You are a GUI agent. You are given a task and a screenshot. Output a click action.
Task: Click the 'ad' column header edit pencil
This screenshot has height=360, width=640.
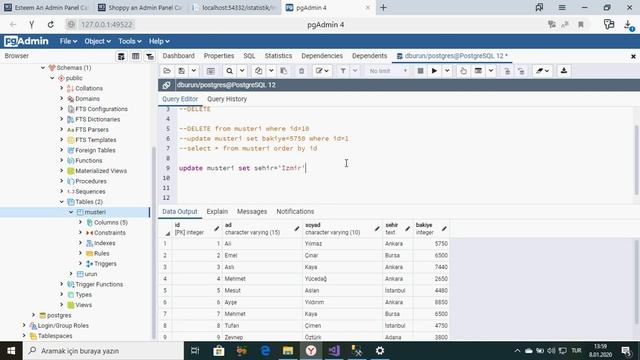[297, 229]
